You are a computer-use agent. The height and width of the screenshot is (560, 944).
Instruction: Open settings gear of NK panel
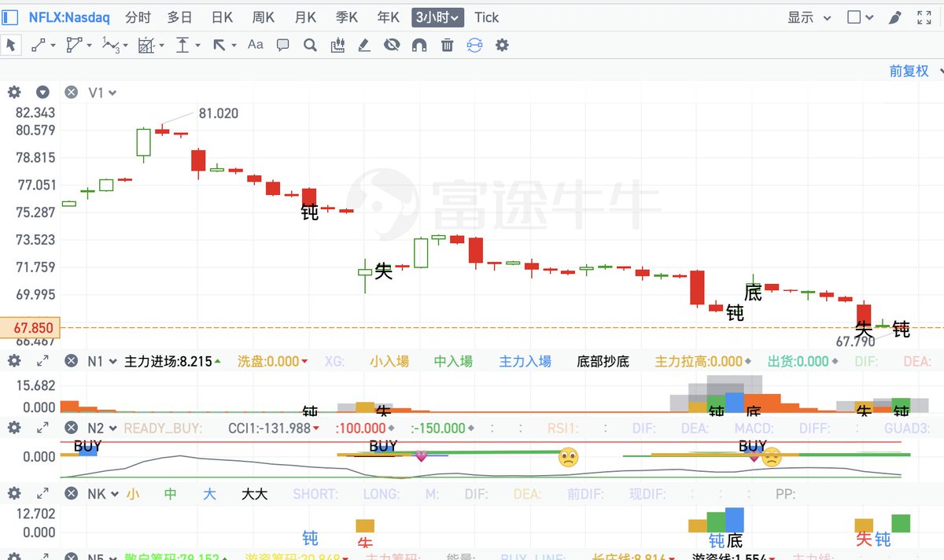14,494
